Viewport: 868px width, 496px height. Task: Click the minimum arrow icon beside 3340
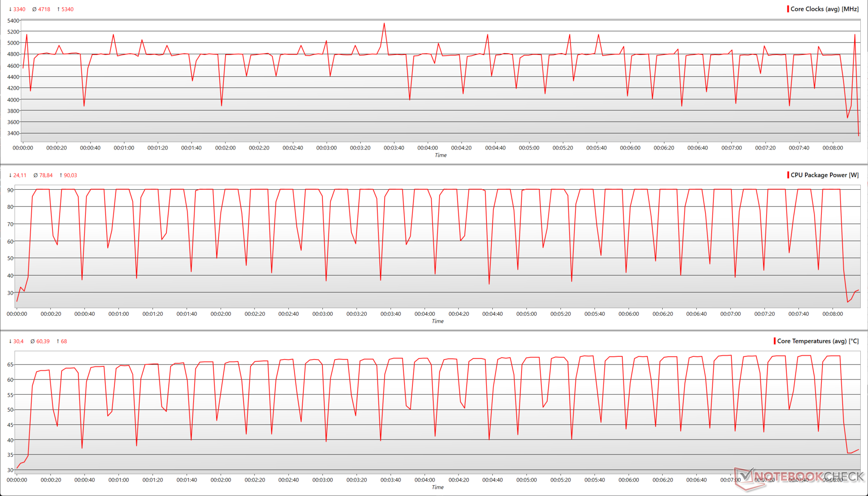10,9
